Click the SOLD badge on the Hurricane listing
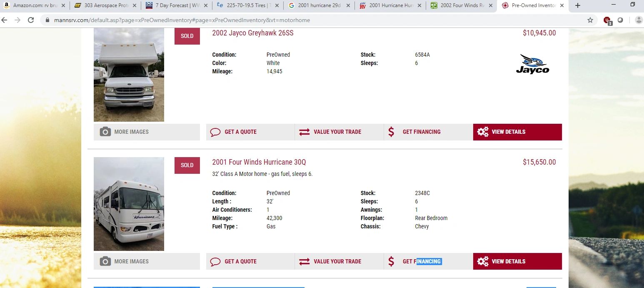Image resolution: width=644 pixels, height=288 pixels. click(x=187, y=165)
